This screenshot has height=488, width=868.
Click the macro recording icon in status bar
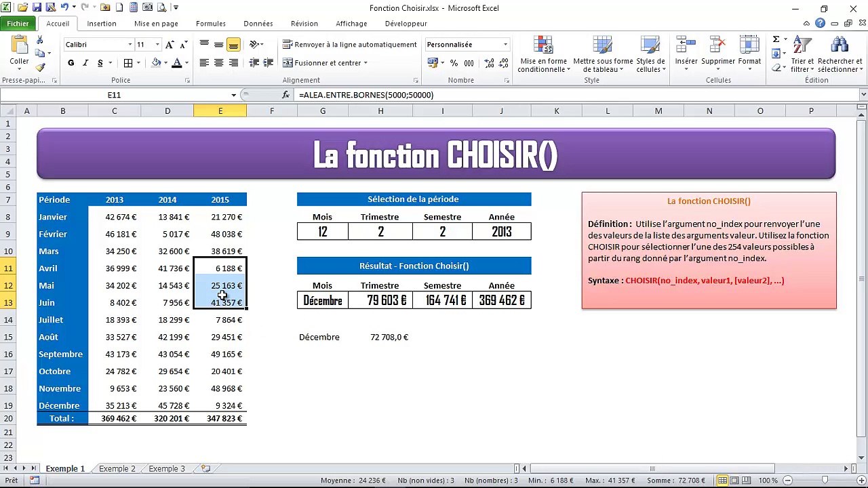point(35,481)
